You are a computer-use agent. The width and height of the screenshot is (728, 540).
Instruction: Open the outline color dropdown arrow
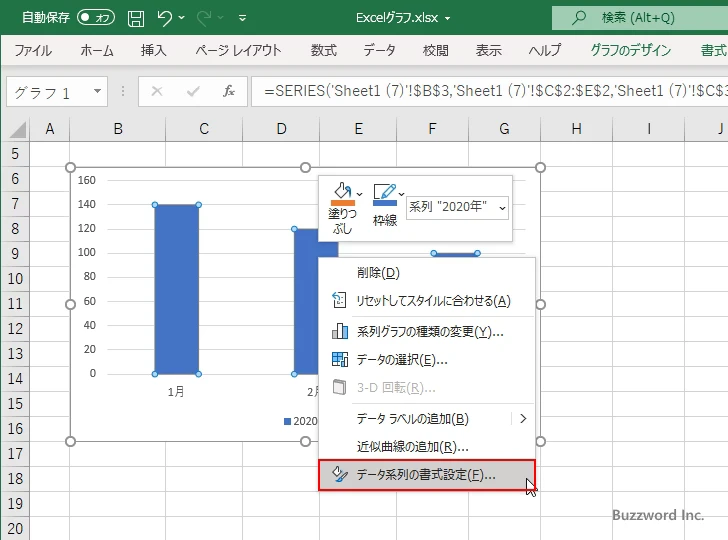402,194
